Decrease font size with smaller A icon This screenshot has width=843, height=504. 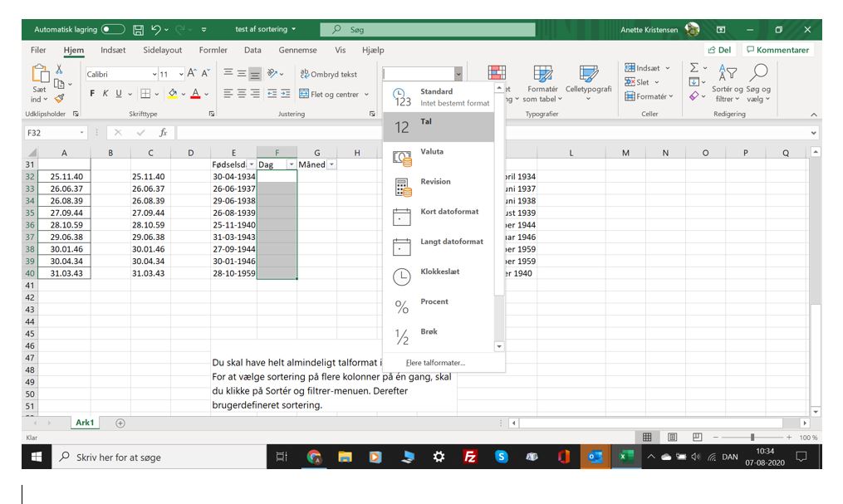[x=205, y=74]
